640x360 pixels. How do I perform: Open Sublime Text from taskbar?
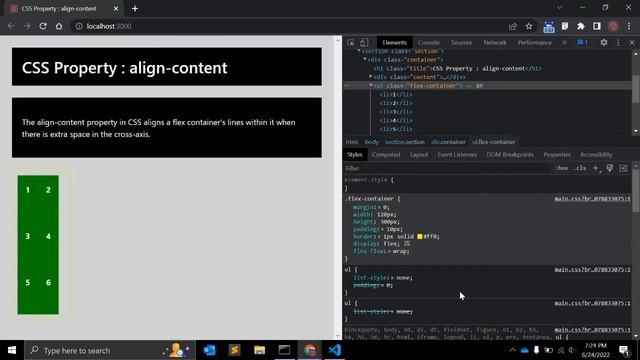pos(234,350)
